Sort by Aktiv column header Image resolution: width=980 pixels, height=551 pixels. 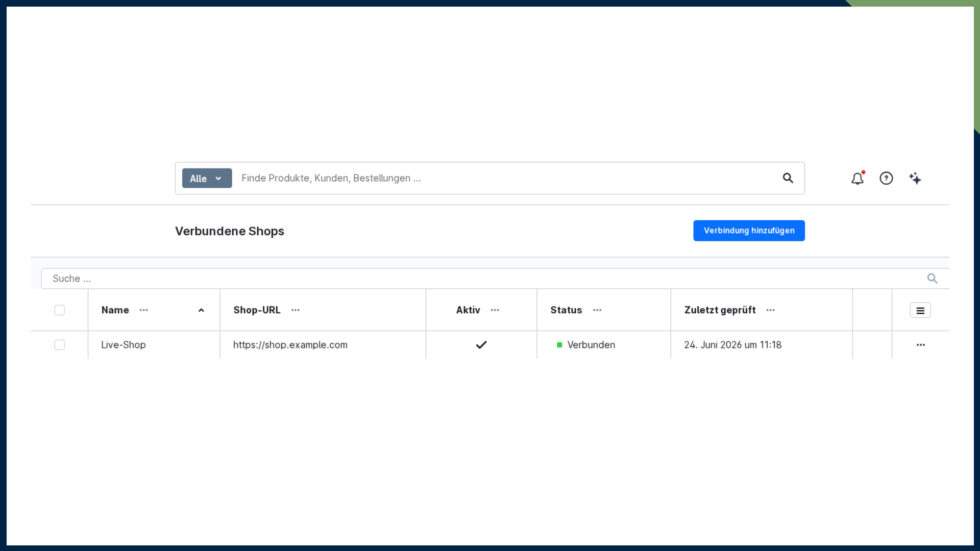click(468, 310)
